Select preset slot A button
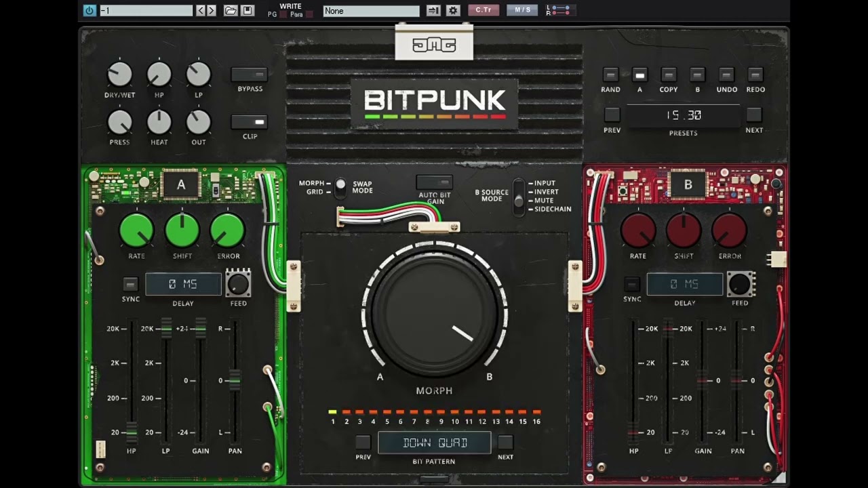Viewport: 868px width, 488px height. 639,75
